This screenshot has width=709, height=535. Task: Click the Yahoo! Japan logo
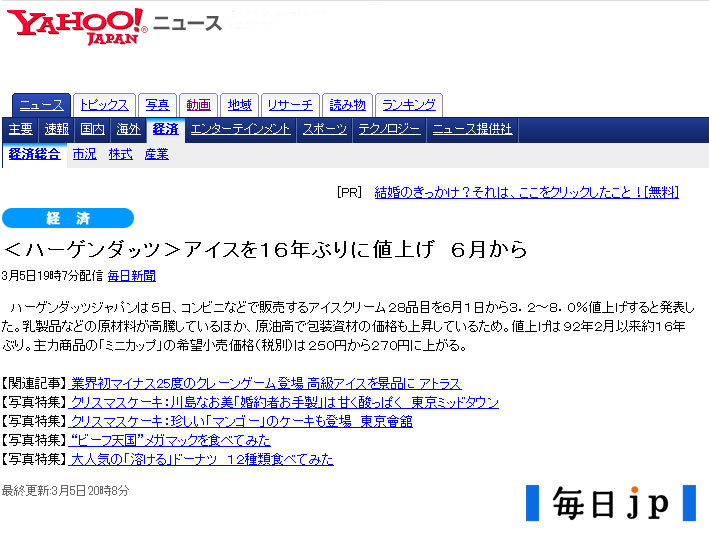pyautogui.click(x=77, y=27)
